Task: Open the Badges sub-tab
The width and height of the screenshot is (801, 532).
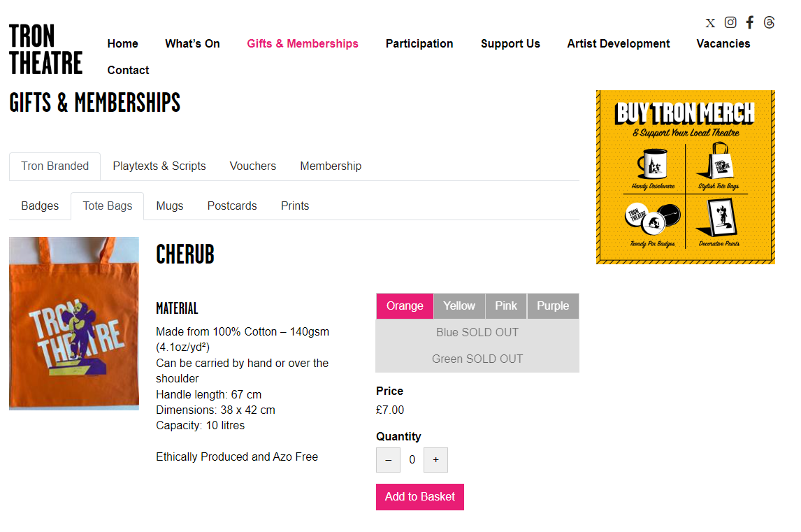Action: (40, 206)
